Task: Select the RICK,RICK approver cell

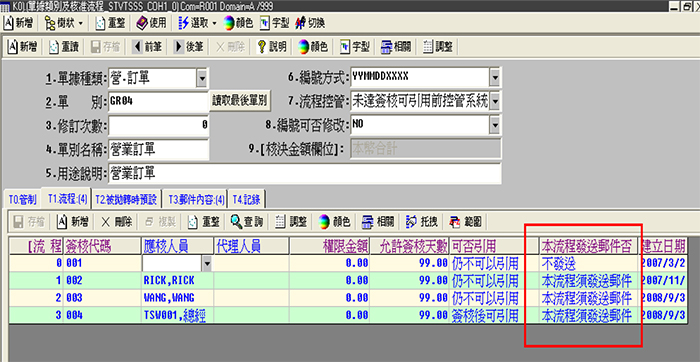Action: coord(177,281)
